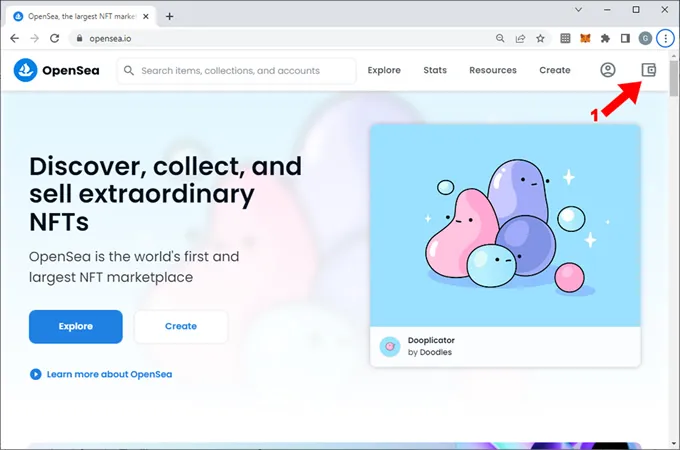Click the share page icon in address bar
This screenshot has height=450, width=680.
tap(521, 38)
